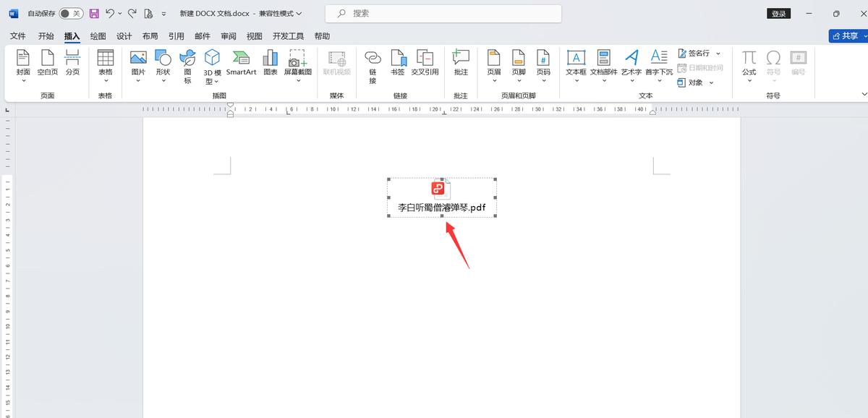Switch to the References (引用) tab

[176, 36]
